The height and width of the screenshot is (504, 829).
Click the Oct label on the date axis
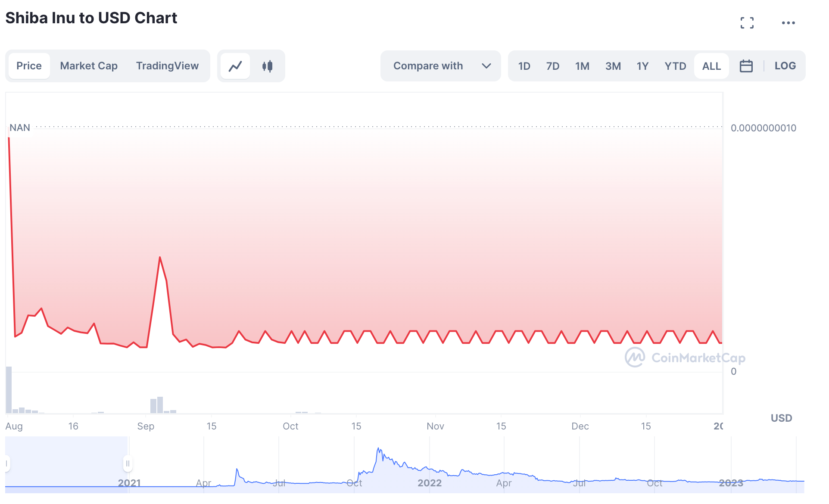tap(290, 426)
